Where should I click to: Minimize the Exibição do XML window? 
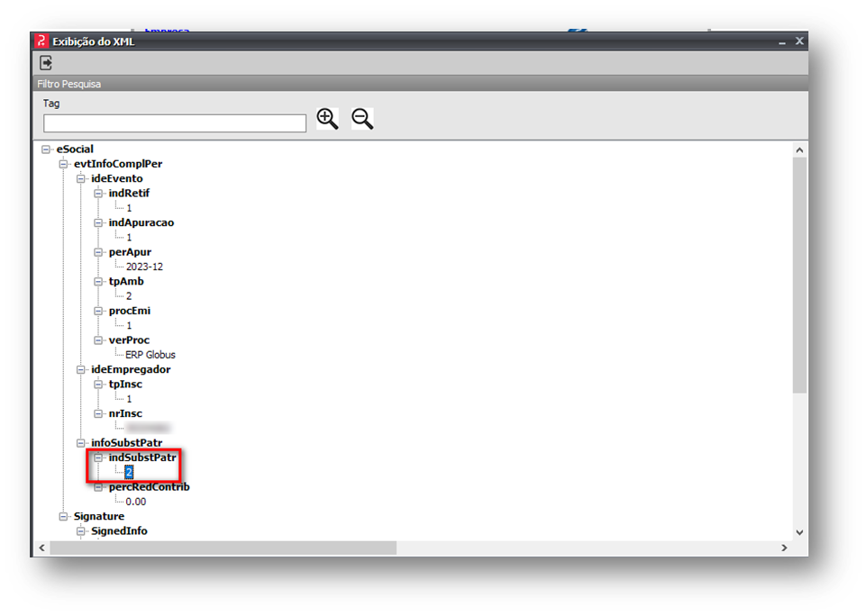point(782,42)
